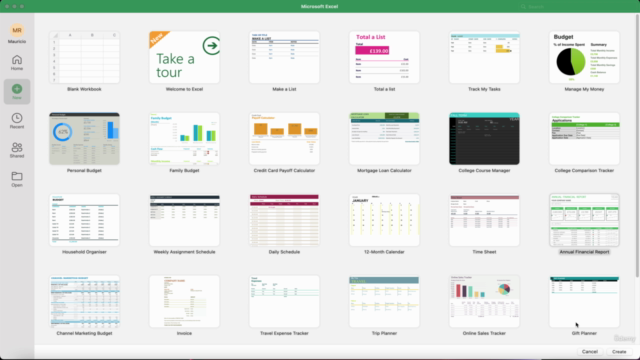Viewport: 640px width, 360px height.
Task: Select the Blank Workbook template
Action: coord(84,57)
